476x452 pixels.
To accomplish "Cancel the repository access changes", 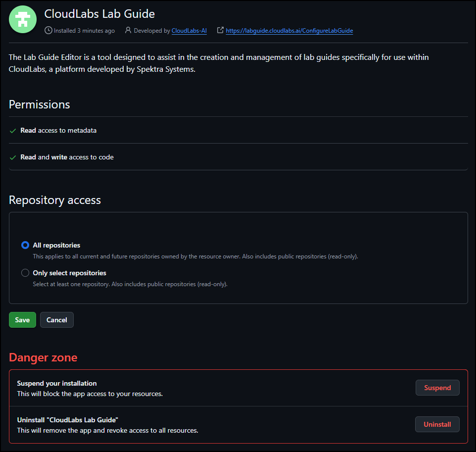I will tap(57, 320).
